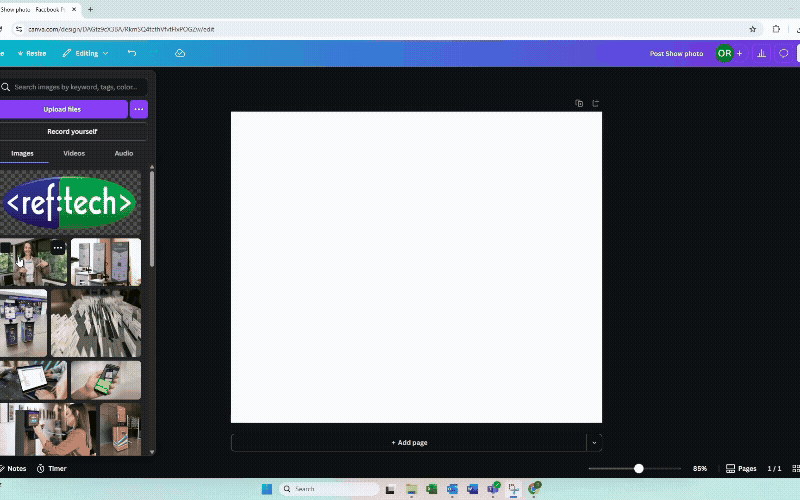Expand the Editing mode dropdown
800x500 pixels.
coord(86,53)
